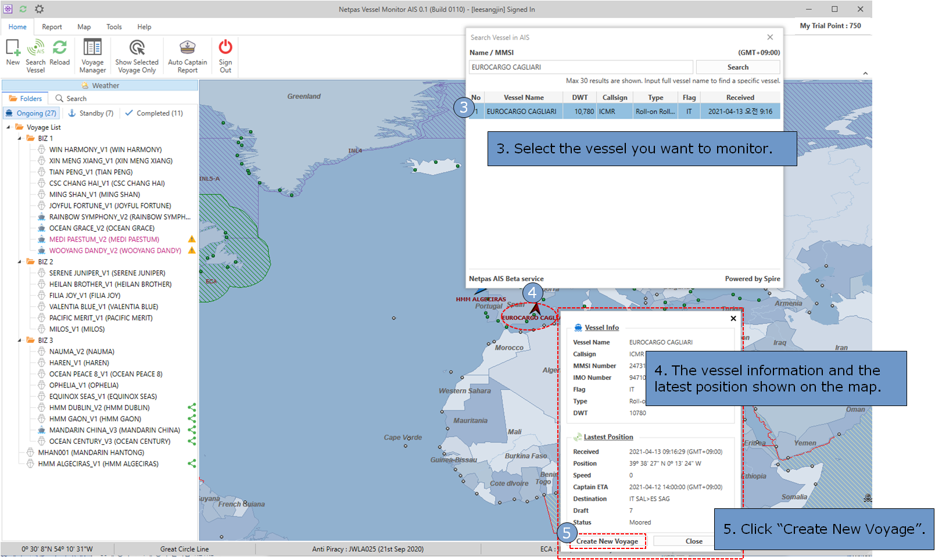
Task: Close Vessel Info popup with X
Action: 733,318
